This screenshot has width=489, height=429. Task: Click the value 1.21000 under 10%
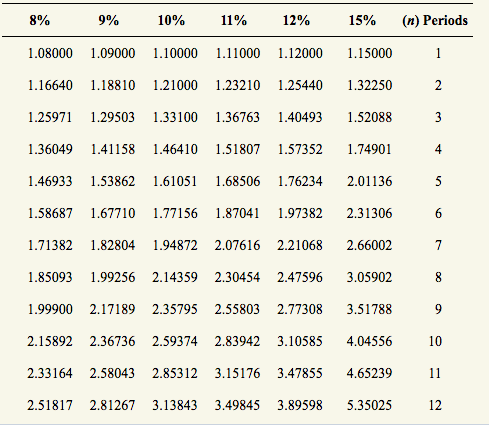point(175,85)
